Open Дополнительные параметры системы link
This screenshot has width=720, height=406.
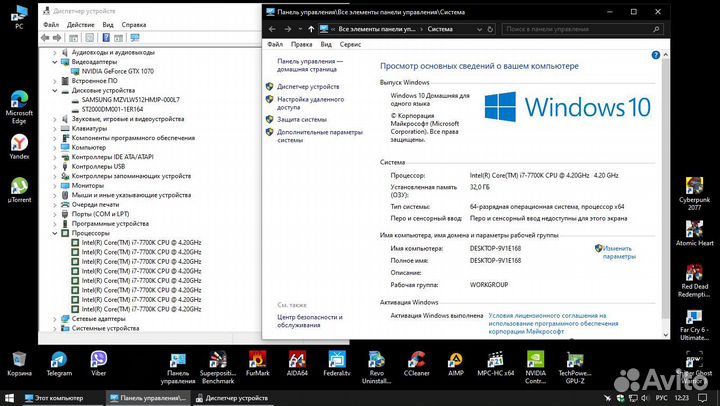(320, 136)
